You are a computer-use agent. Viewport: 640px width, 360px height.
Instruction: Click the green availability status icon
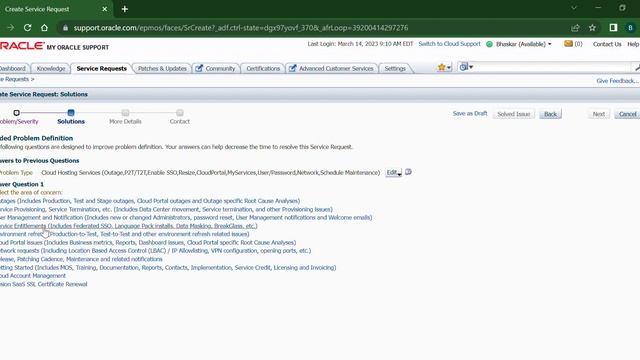489,44
